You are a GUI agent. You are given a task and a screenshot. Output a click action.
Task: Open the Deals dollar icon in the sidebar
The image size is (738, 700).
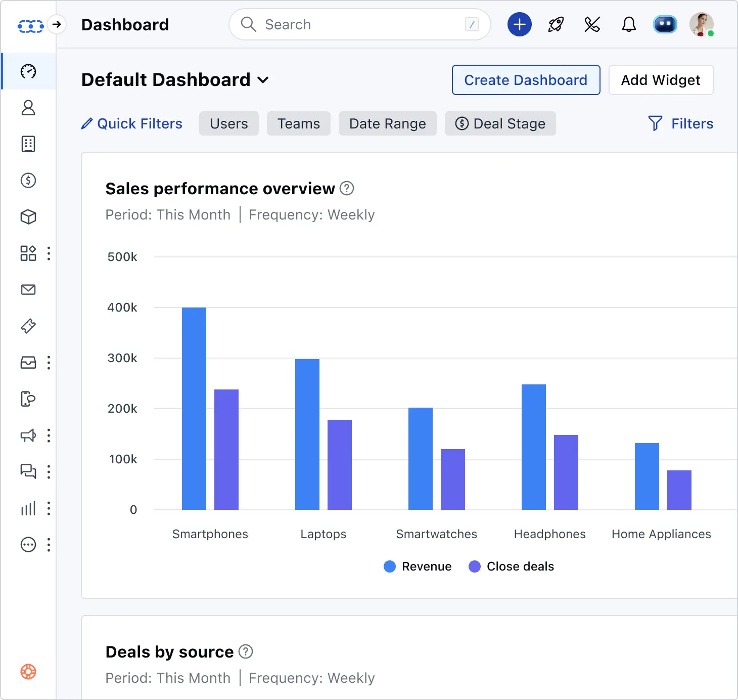[28, 181]
